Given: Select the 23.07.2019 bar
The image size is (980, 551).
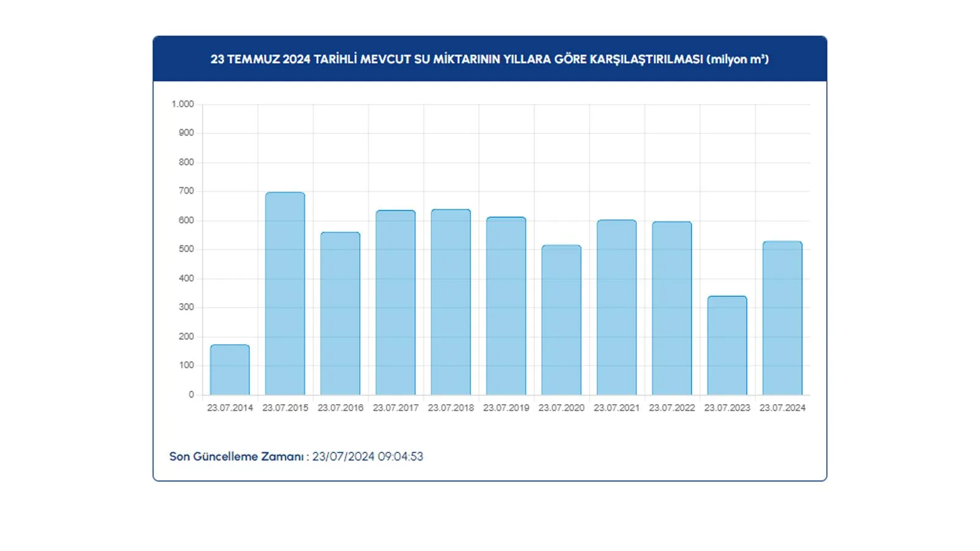Looking at the screenshot, I should pos(506,306).
